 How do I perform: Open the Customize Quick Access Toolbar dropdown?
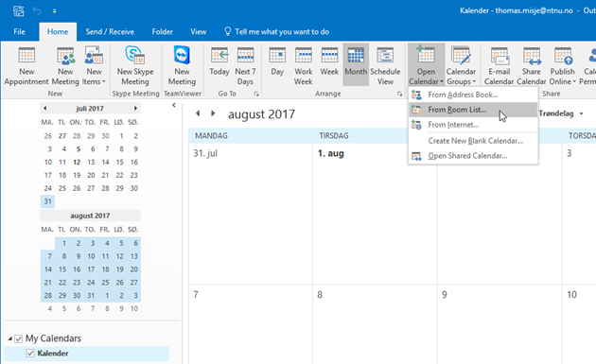[x=54, y=11]
